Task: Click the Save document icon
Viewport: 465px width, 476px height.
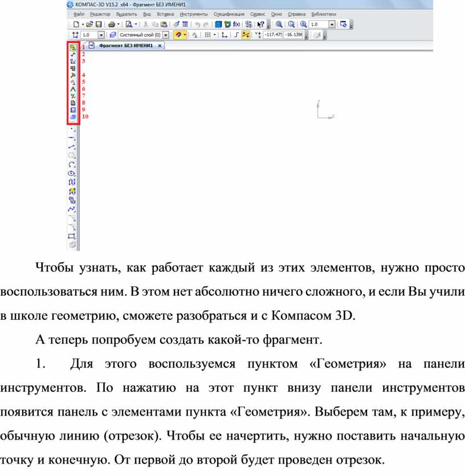Action: tap(99, 25)
